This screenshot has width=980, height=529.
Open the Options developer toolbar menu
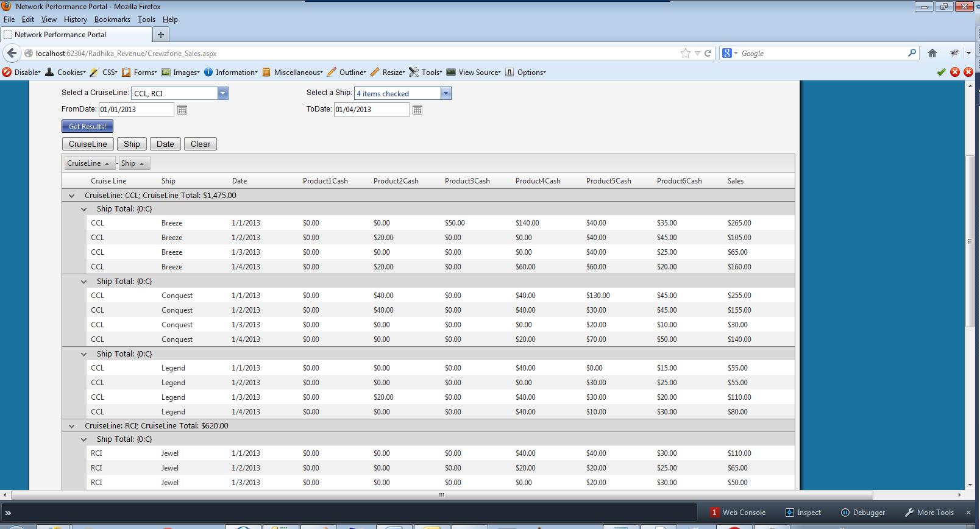point(525,72)
